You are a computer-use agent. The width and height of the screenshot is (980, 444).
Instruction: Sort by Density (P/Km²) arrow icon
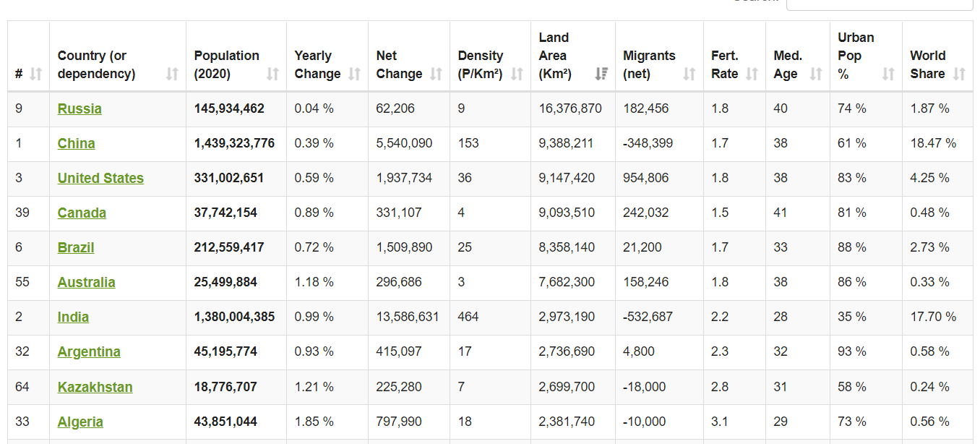(x=517, y=74)
